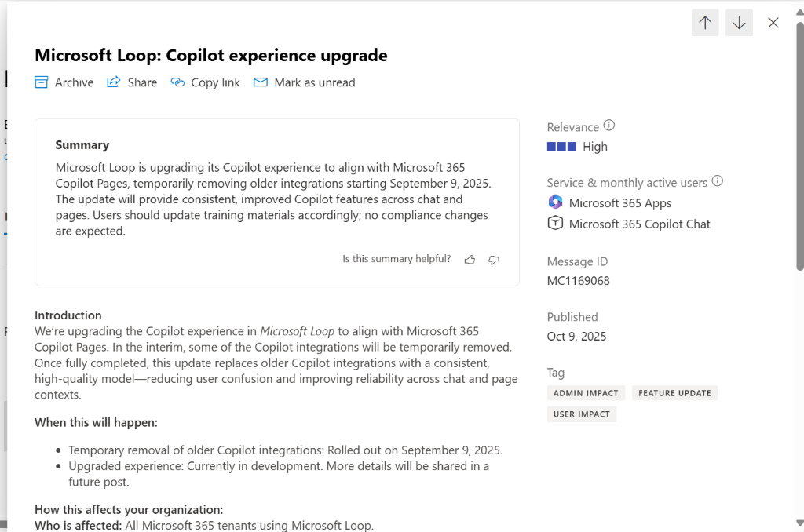The width and height of the screenshot is (804, 532).
Task: Select the ADMIN IMPACT tag
Action: (x=586, y=393)
